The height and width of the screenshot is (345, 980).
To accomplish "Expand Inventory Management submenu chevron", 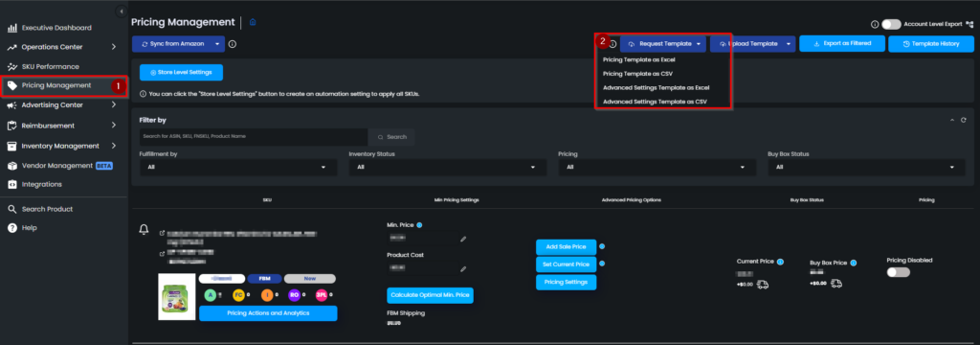I will 113,146.
